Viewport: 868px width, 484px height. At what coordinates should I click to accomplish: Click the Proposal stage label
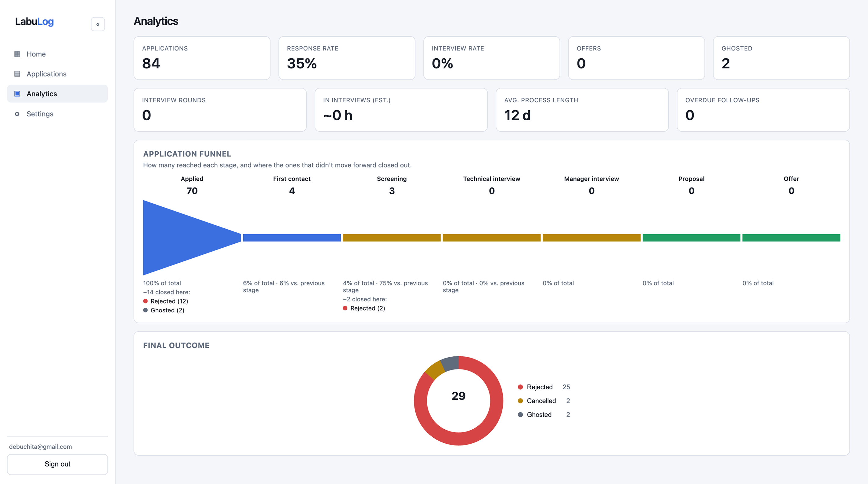coord(691,179)
